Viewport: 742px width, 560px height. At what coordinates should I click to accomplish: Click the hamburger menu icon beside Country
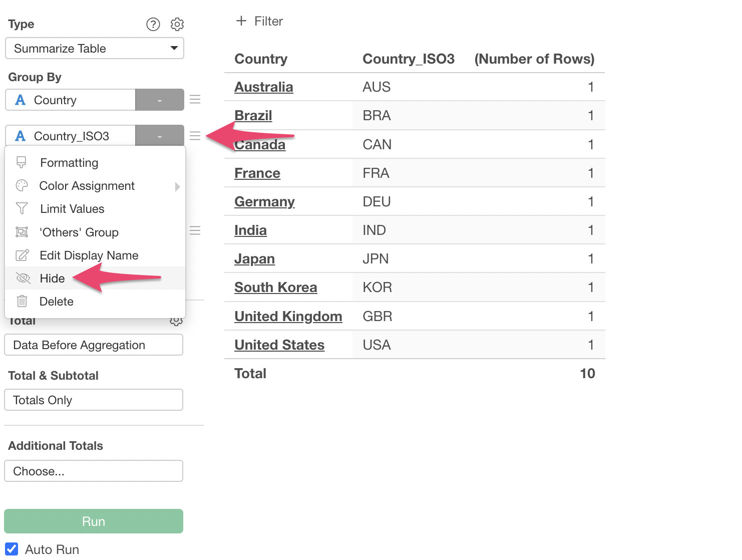coord(195,100)
